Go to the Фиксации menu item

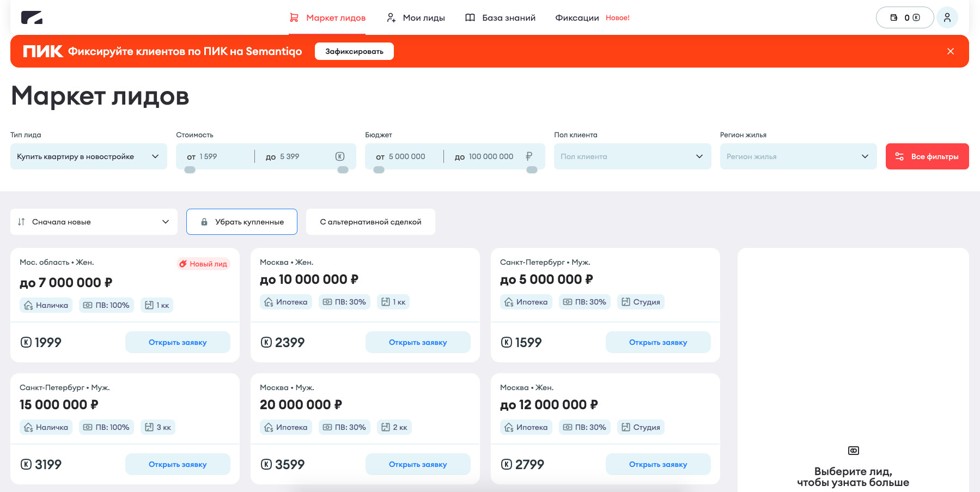tap(577, 17)
